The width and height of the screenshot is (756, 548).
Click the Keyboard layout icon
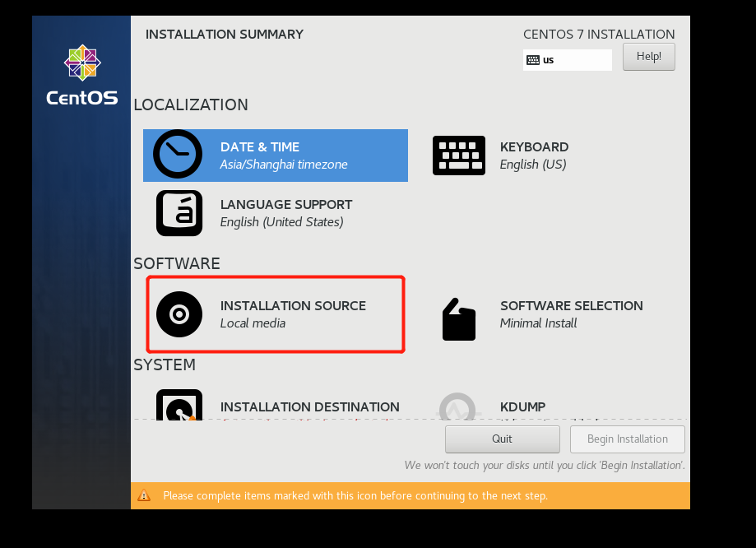tap(458, 156)
